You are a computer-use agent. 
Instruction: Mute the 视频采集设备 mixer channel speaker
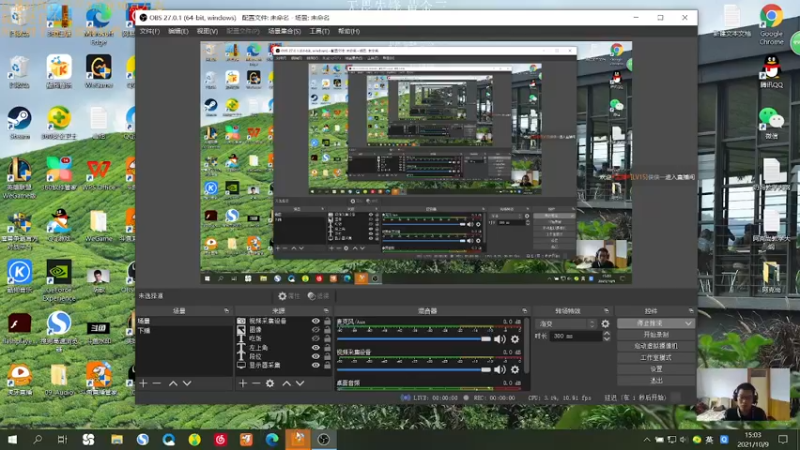pos(499,369)
